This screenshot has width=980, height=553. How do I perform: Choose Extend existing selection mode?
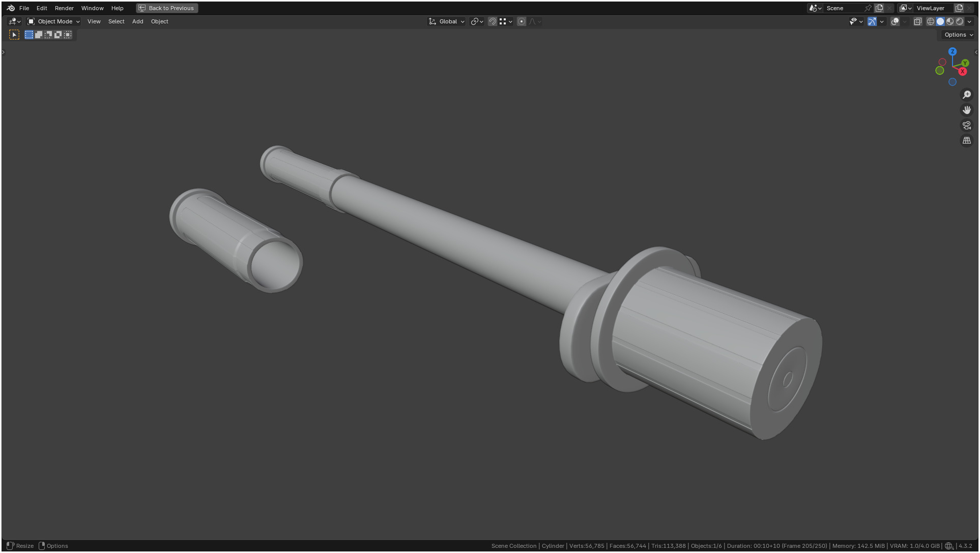pos(39,35)
